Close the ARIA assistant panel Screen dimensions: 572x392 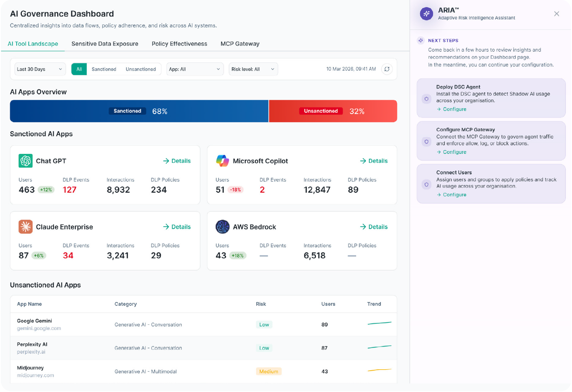tap(557, 14)
